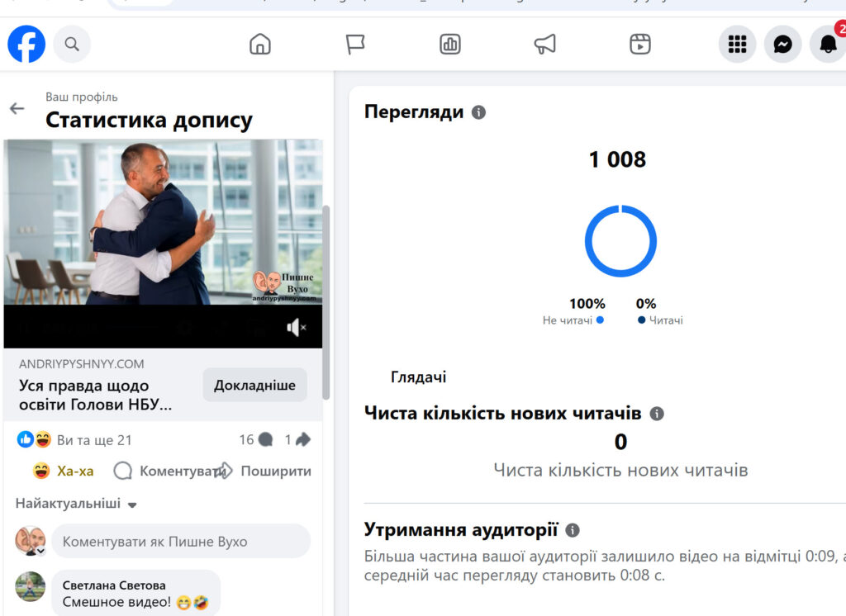Click Коментувати under the post
Screen dimensions: 846x616
(169, 471)
